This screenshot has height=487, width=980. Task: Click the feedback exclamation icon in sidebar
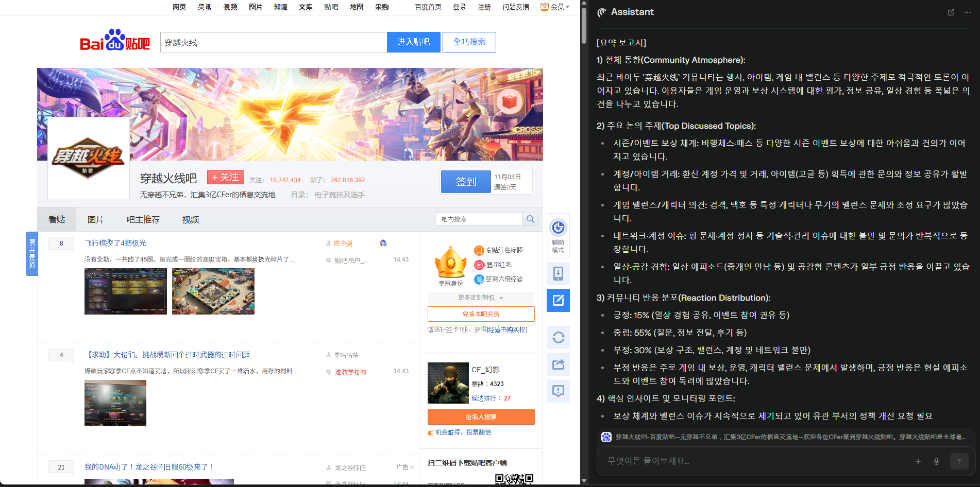[x=558, y=391]
